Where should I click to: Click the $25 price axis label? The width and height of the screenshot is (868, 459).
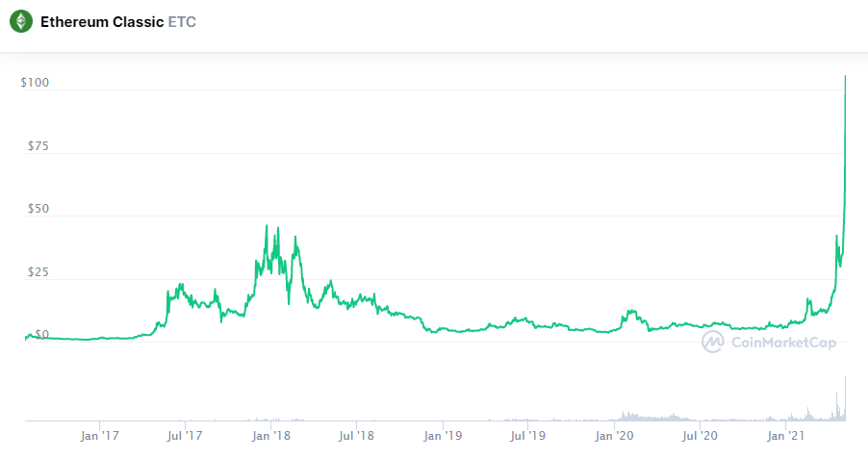click(x=38, y=272)
